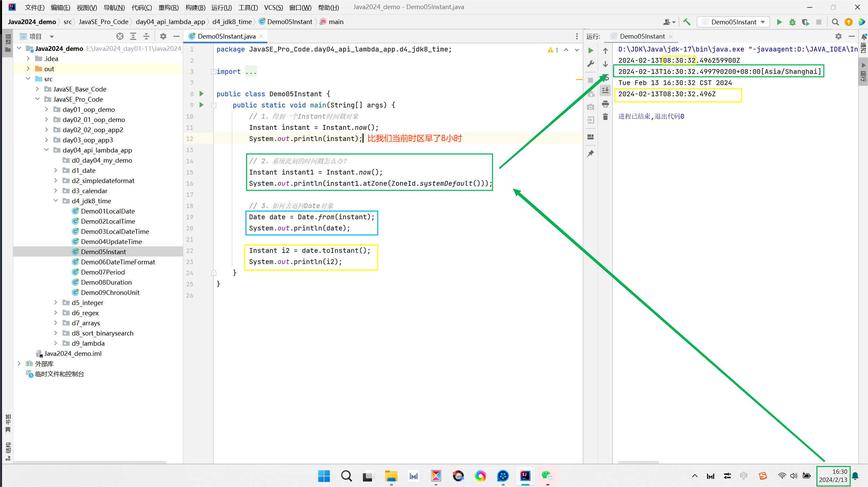The image size is (868, 487).
Task: Open the 重构(R) menu
Action: [168, 7]
